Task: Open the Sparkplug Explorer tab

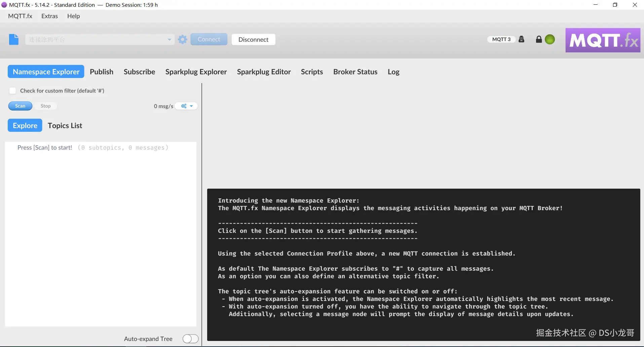Action: [196, 72]
